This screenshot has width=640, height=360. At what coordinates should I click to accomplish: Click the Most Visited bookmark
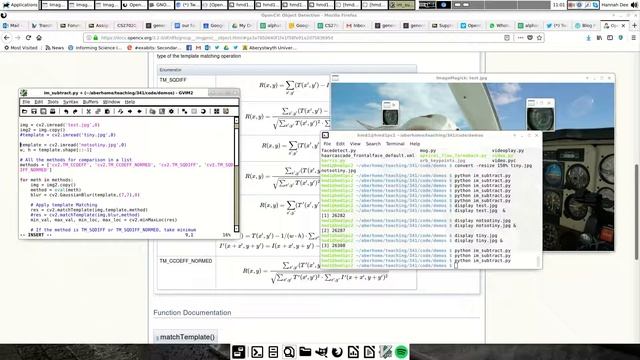(21, 48)
